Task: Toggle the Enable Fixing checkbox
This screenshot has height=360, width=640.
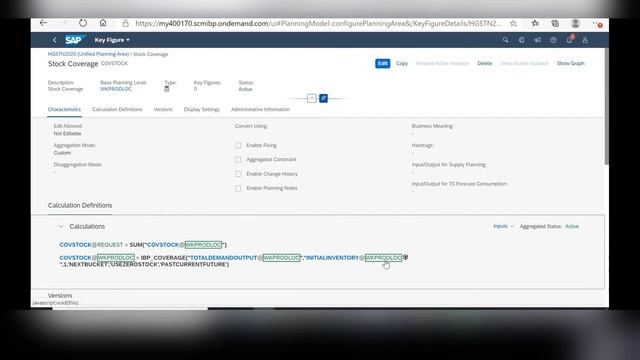Action: [x=238, y=145]
